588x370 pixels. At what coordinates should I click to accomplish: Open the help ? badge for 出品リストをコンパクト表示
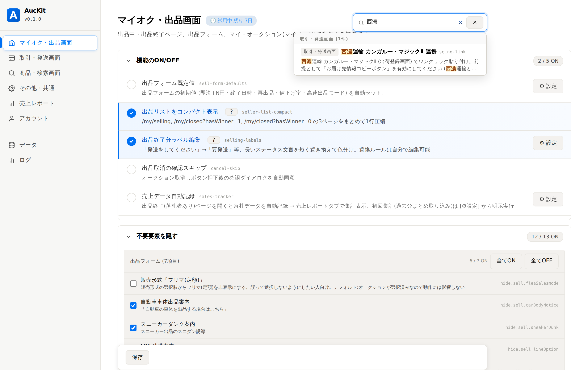[x=231, y=112]
